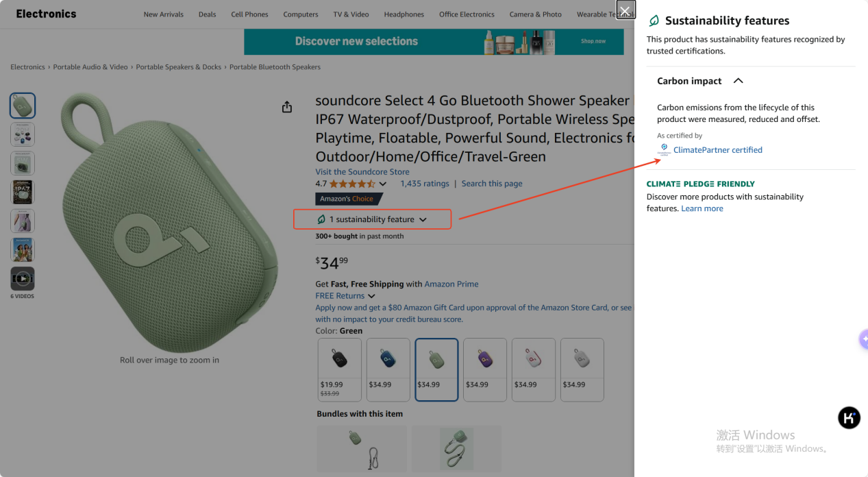Expand the 1 sustainability feature dropdown
This screenshot has width=868, height=477.
tap(423, 220)
